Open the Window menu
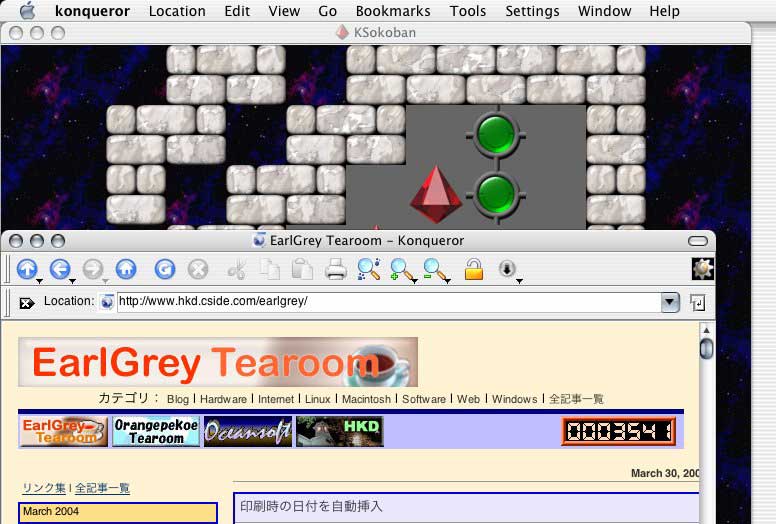776x524 pixels. coord(604,11)
